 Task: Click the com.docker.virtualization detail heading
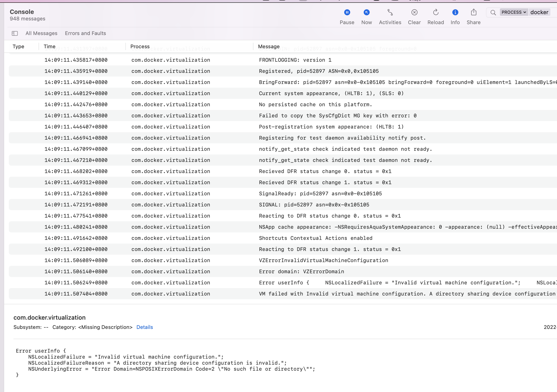tap(49, 318)
